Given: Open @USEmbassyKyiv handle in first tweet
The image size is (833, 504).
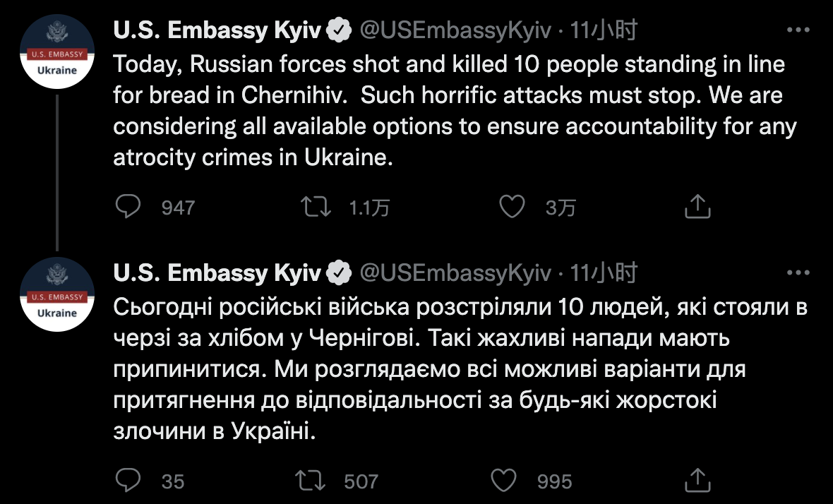Looking at the screenshot, I should [x=455, y=30].
